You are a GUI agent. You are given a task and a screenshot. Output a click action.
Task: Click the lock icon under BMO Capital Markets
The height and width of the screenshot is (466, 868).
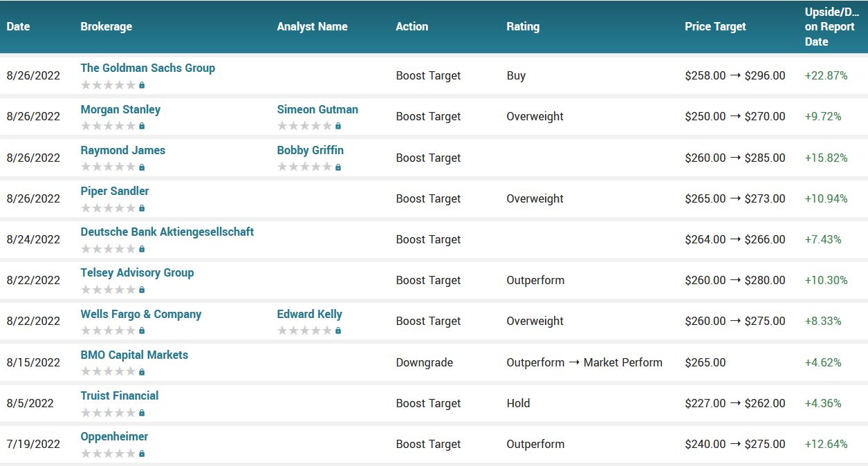click(x=142, y=371)
